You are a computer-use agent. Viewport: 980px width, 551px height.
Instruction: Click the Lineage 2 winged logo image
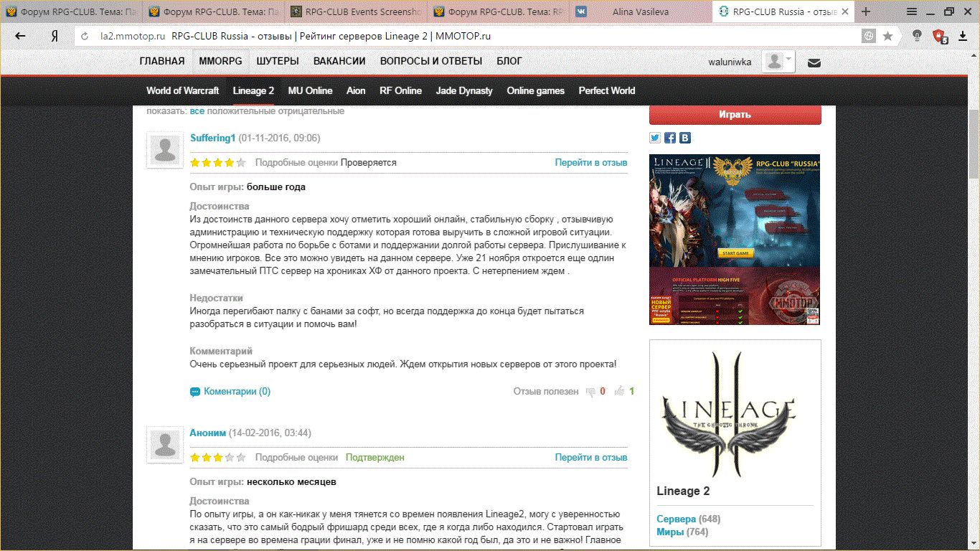tap(728, 413)
